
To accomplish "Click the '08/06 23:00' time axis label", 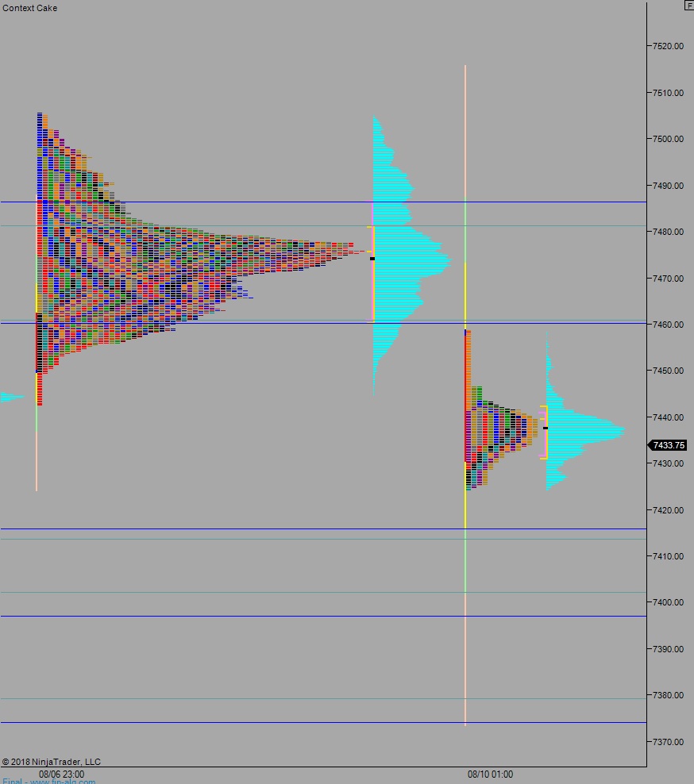I will point(62,774).
